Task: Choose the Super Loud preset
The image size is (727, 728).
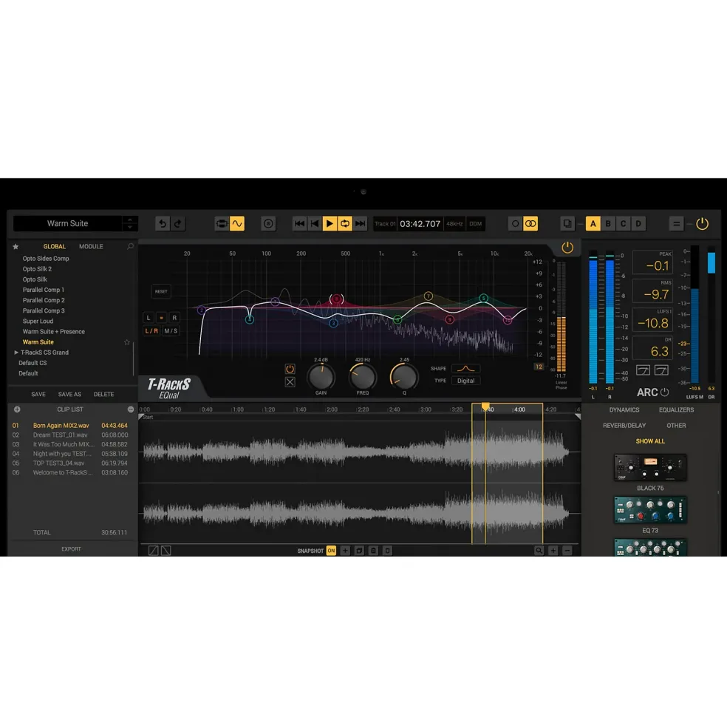Action: click(x=38, y=322)
